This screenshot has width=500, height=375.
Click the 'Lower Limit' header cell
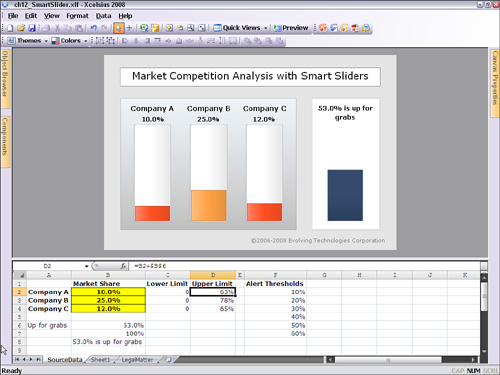coord(168,284)
